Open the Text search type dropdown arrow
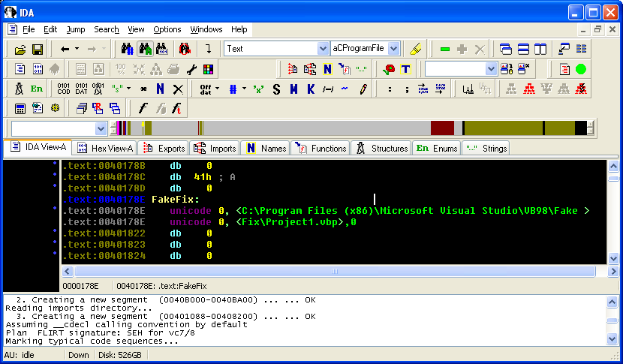 tap(323, 49)
